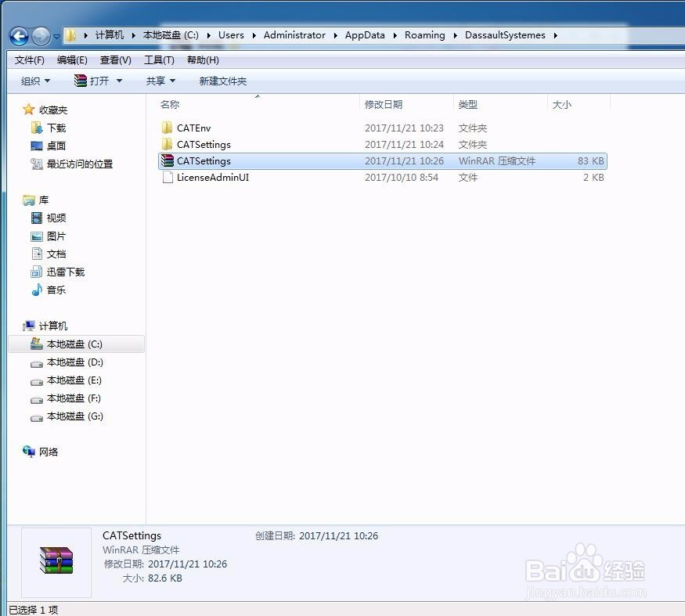Click the Forward navigation arrow button
This screenshot has height=616, width=685.
41,36
